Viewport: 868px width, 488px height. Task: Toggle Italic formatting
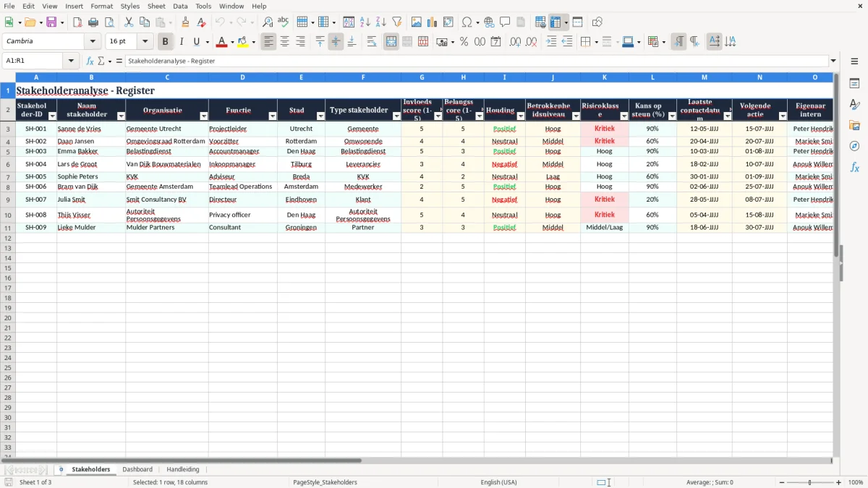coord(182,42)
